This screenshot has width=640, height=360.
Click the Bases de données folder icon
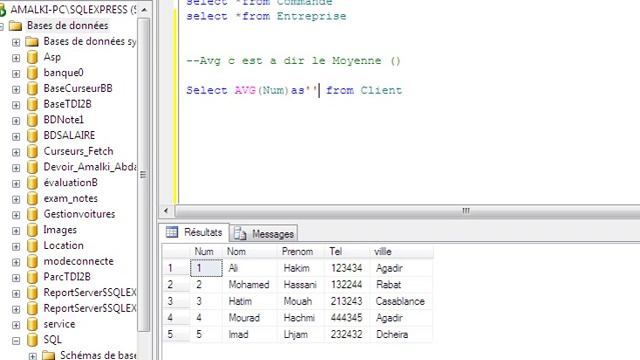(16, 26)
